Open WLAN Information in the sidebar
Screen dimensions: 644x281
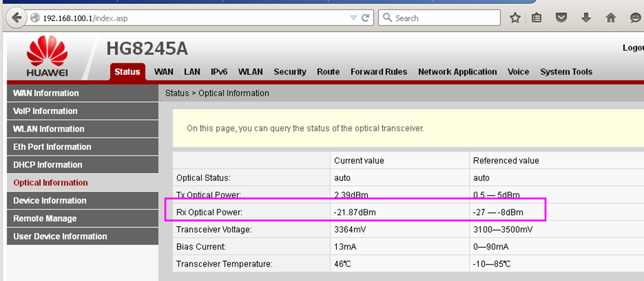(x=82, y=129)
